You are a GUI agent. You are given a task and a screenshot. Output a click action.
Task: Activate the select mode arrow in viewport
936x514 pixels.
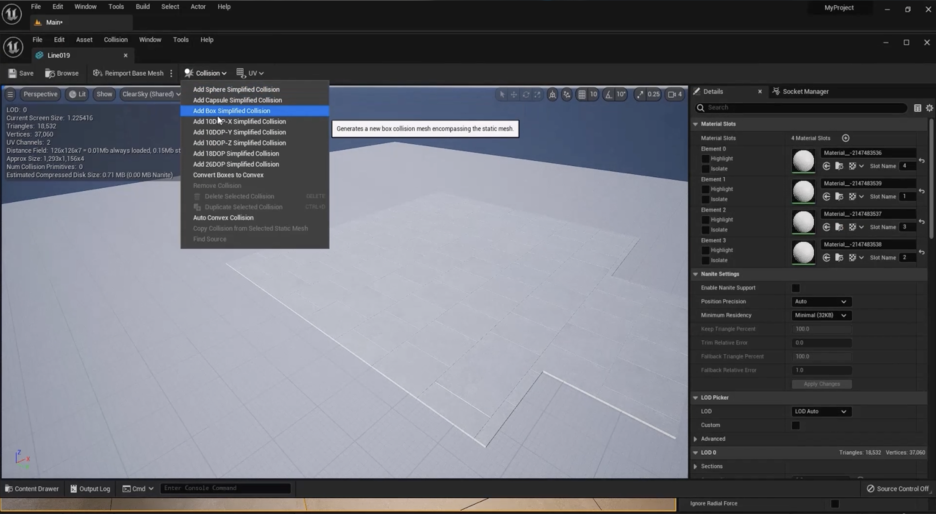502,94
